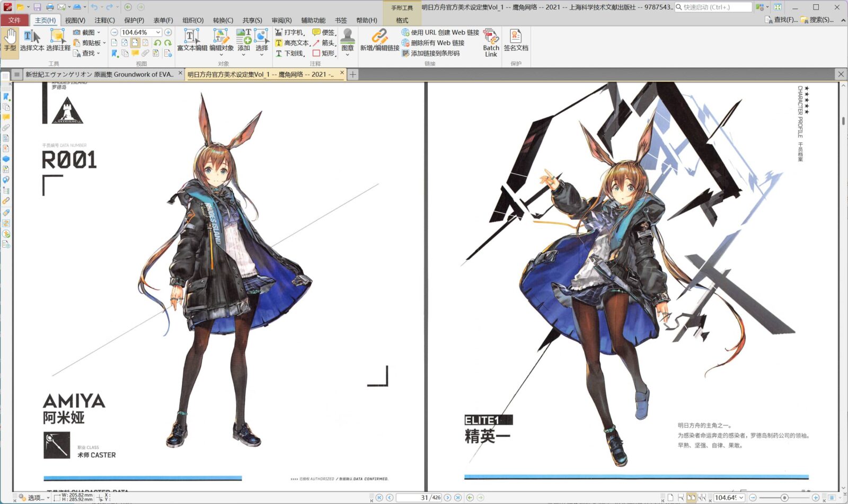
Task: Open the Batch Link tool
Action: pyautogui.click(x=491, y=42)
